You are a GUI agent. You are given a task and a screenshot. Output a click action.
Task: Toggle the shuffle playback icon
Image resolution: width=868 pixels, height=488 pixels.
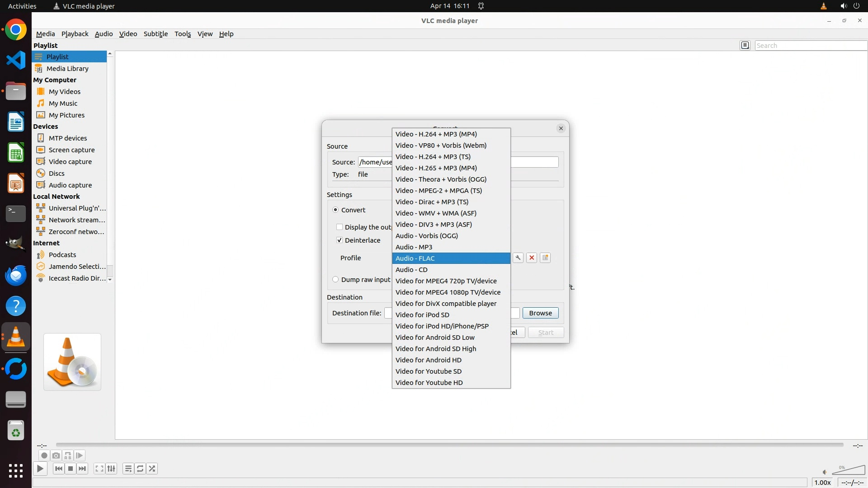tap(152, 469)
